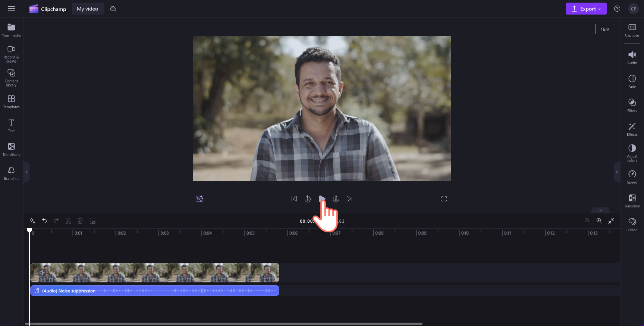The height and width of the screenshot is (326, 644).
Task: Open Text panel in sidebar
Action: tap(12, 125)
